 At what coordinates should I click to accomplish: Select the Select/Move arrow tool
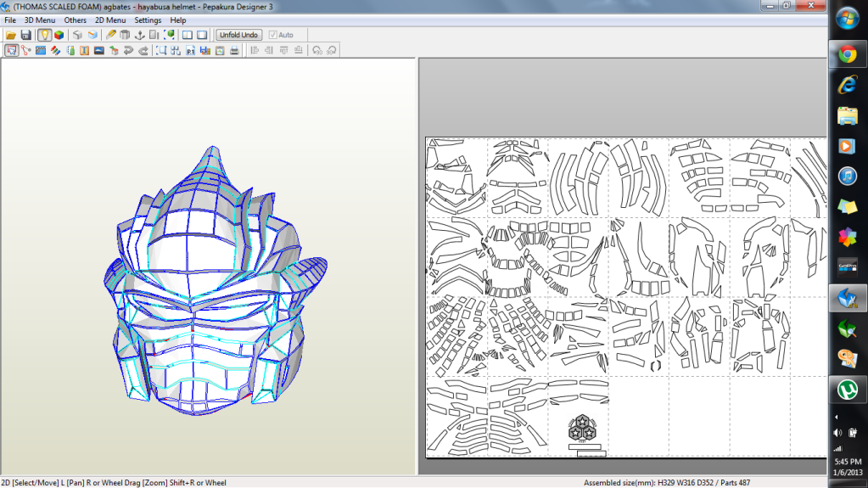pyautogui.click(x=11, y=50)
